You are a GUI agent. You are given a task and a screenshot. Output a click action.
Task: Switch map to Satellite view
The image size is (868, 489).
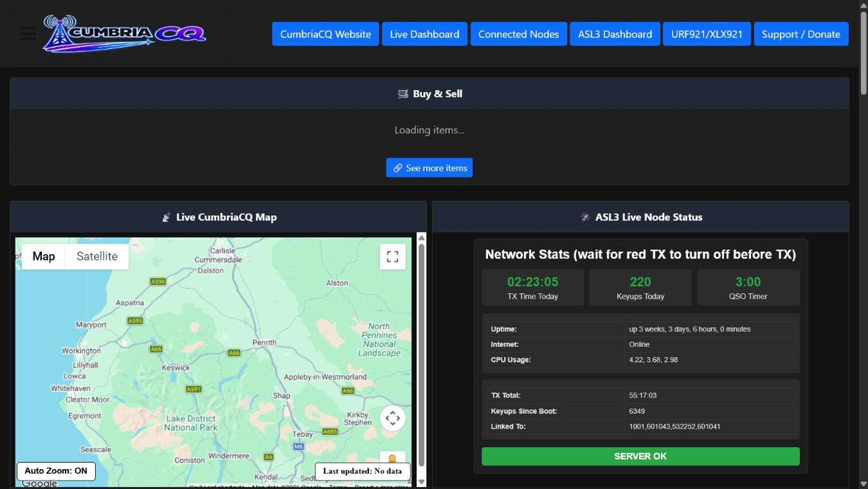pyautogui.click(x=97, y=256)
